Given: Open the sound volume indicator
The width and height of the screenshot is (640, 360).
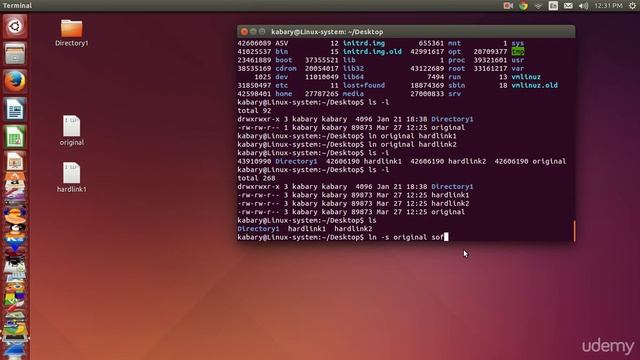Looking at the screenshot, I should (x=583, y=6).
